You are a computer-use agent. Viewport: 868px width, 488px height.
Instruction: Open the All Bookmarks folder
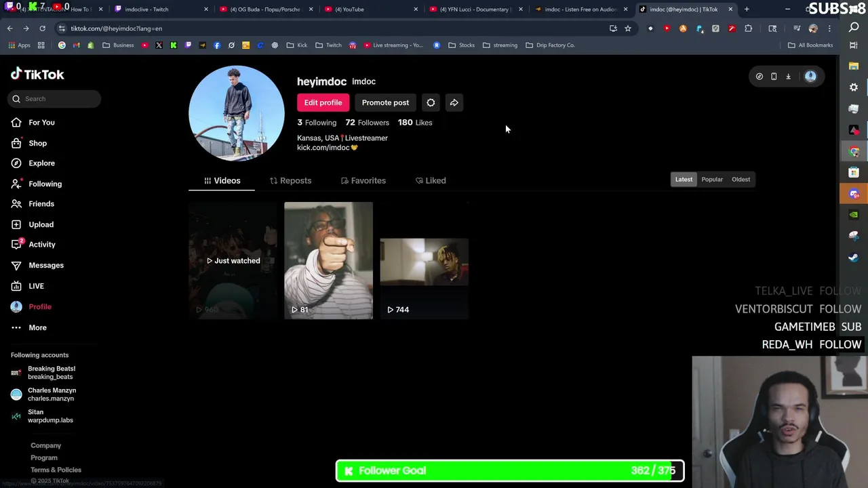pyautogui.click(x=810, y=45)
